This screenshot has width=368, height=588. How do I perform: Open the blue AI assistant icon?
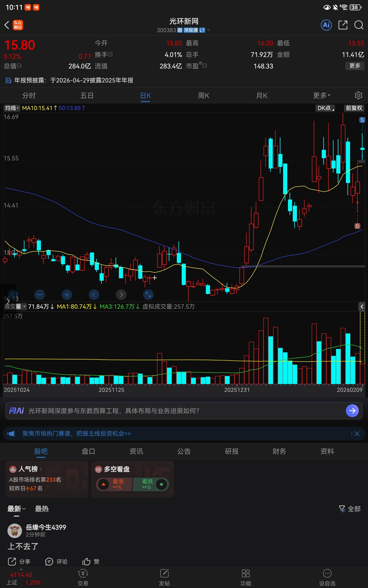tap(326, 25)
